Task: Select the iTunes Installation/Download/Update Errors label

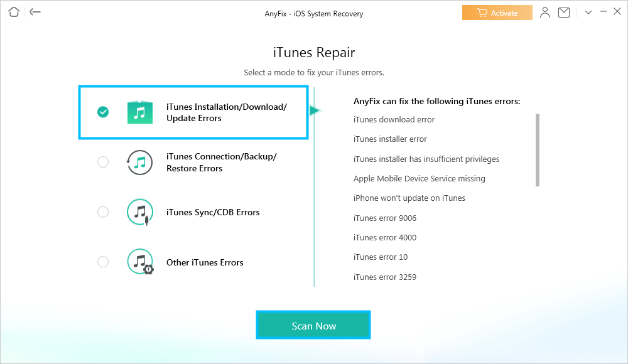Action: (226, 112)
